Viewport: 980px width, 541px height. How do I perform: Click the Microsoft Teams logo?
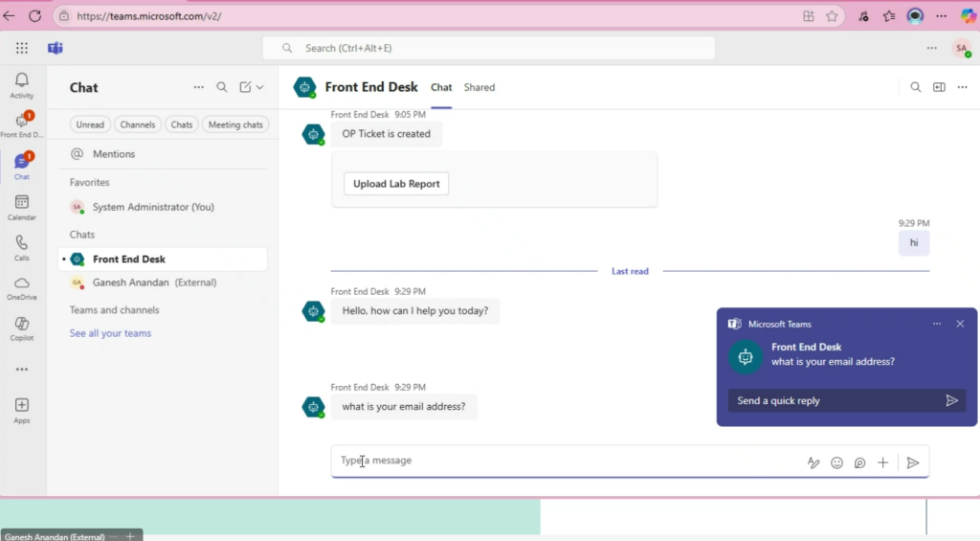(x=55, y=48)
